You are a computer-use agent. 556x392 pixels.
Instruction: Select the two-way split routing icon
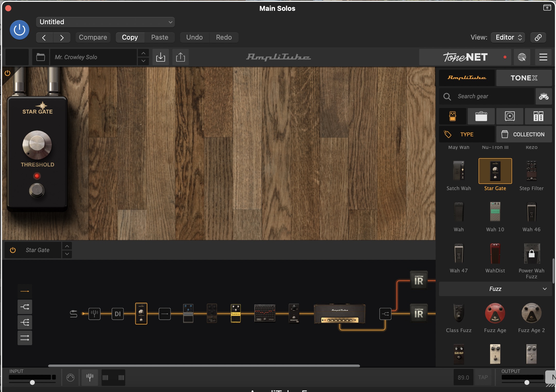pyautogui.click(x=25, y=307)
